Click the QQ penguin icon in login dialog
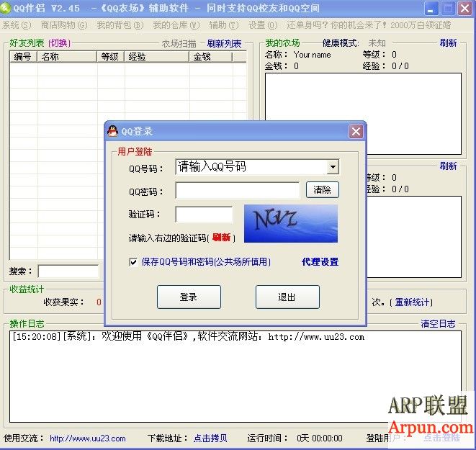Viewport: 476px width, 450px height. (x=112, y=131)
